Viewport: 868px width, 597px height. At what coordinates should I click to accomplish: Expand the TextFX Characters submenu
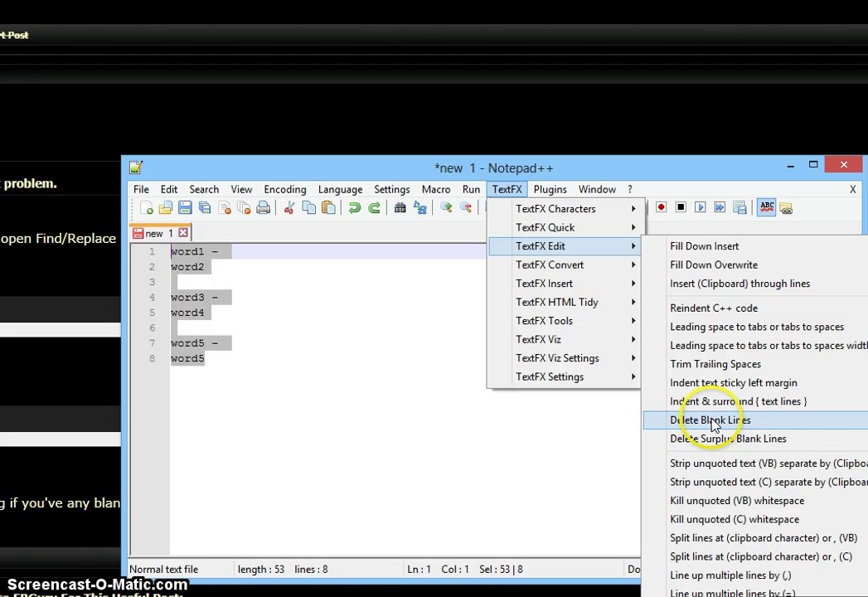[564, 209]
